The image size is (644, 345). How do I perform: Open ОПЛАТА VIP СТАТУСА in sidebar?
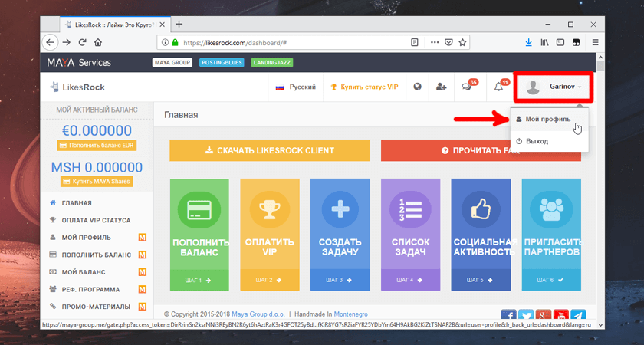tap(97, 220)
